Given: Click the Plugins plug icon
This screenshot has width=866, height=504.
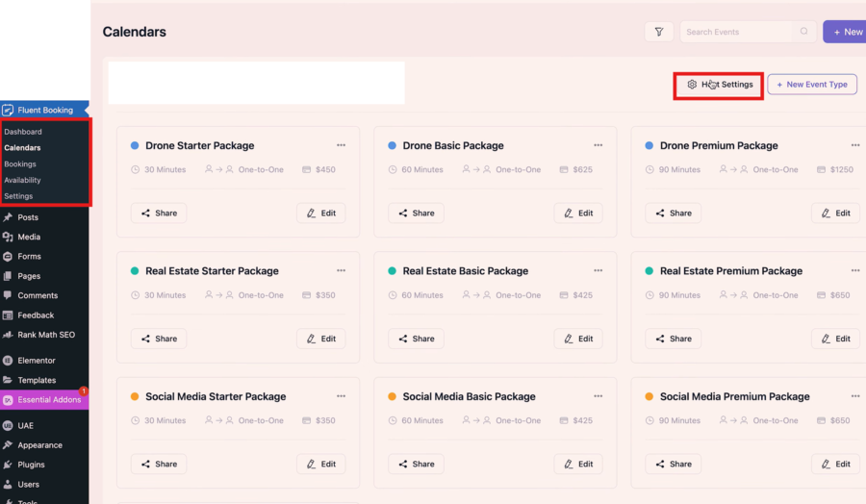Looking at the screenshot, I should point(8,465).
